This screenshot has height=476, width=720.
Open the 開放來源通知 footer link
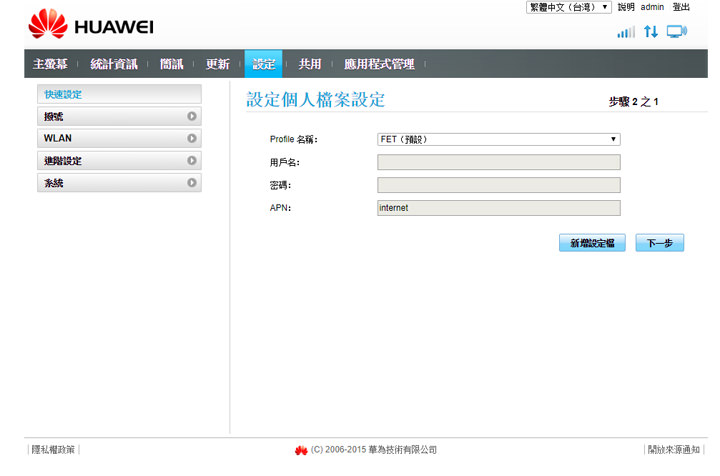click(674, 450)
